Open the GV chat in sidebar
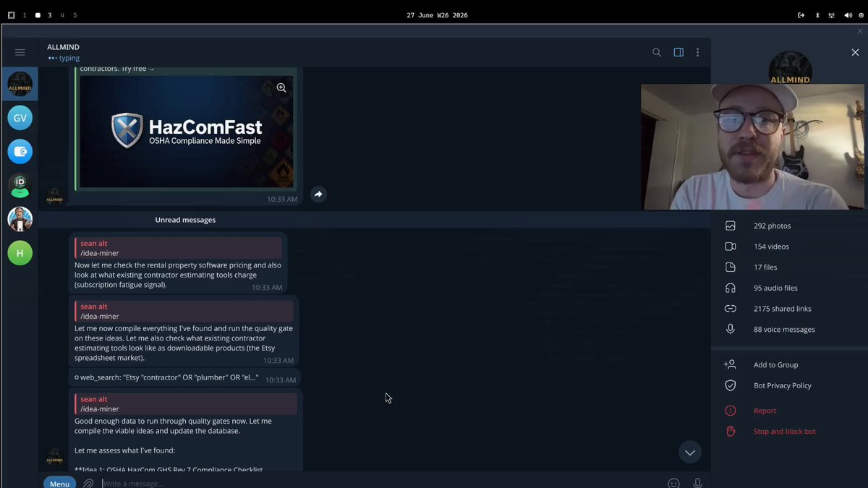Viewport: 868px width, 488px height. (20, 118)
